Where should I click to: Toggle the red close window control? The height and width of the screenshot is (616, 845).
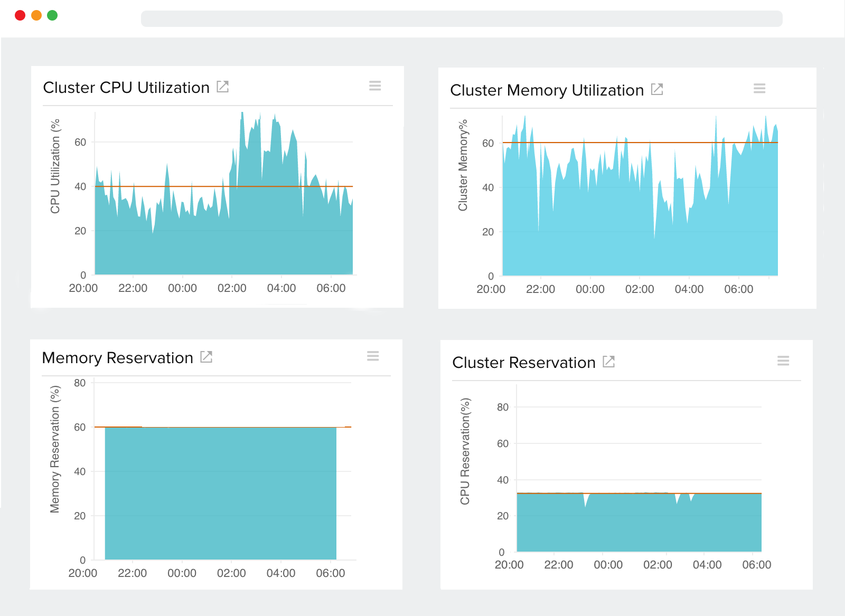(20, 15)
